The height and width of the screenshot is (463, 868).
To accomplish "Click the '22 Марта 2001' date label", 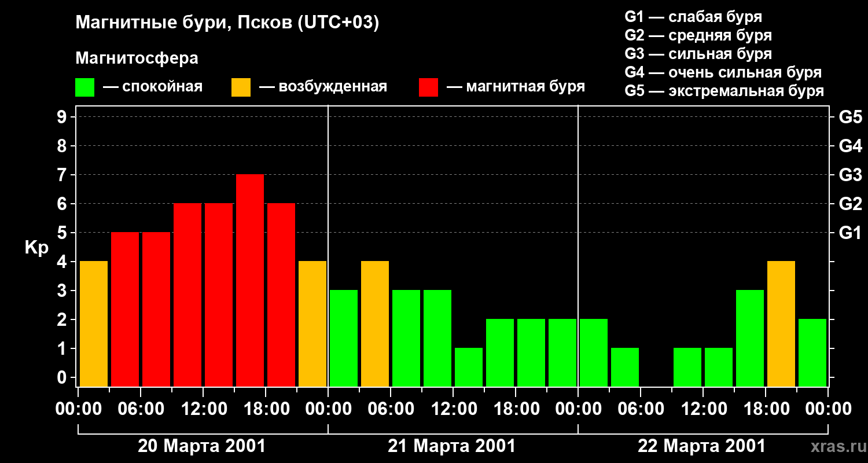I will pos(701,446).
